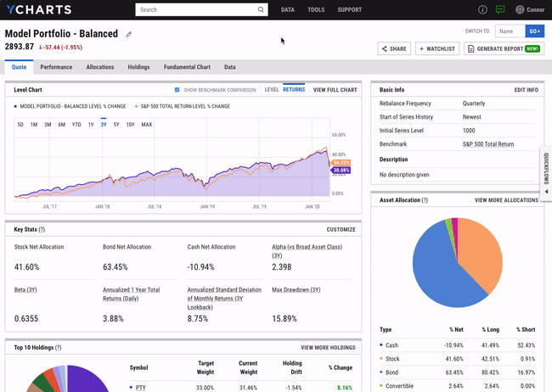Click the Bond row in allocation table
This screenshot has width=552, height=392.
457,372
